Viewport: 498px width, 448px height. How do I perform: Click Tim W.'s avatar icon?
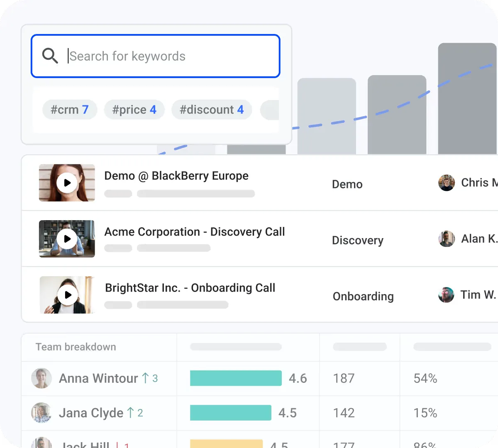point(446,295)
